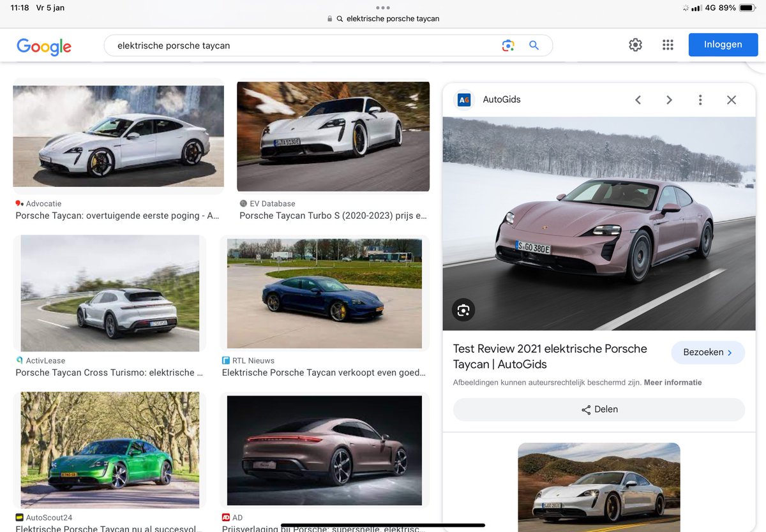Click the AutoScout24 source label
Image resolution: width=766 pixels, height=532 pixels.
coord(49,517)
